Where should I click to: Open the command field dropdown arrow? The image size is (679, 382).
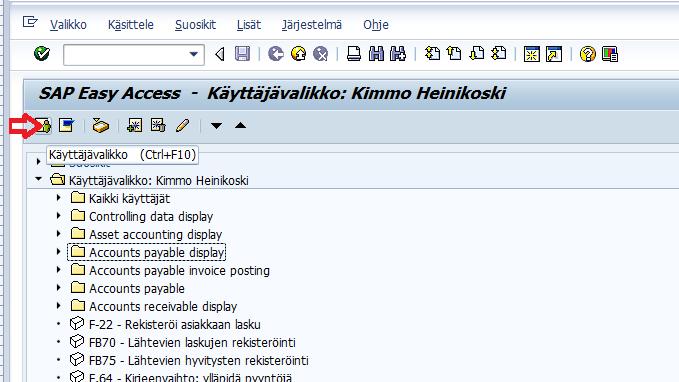(x=194, y=55)
